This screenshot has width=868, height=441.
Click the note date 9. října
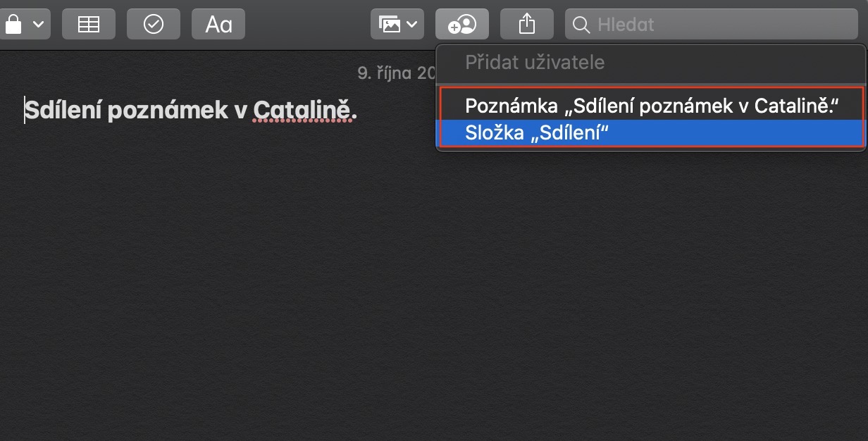396,73
